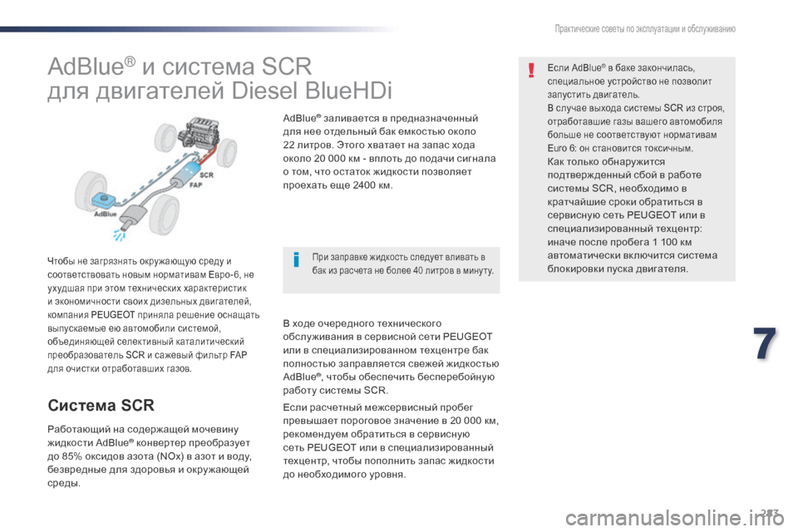The image size is (798, 532).
Task: Click line 'до необходимого уровня.'
Action: pyautogui.click(x=344, y=475)
